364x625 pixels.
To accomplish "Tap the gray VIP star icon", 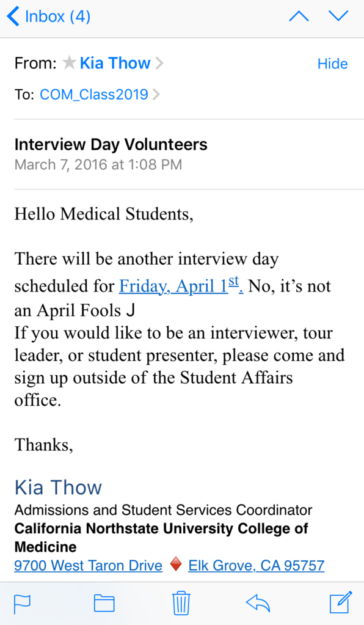I will (x=69, y=62).
